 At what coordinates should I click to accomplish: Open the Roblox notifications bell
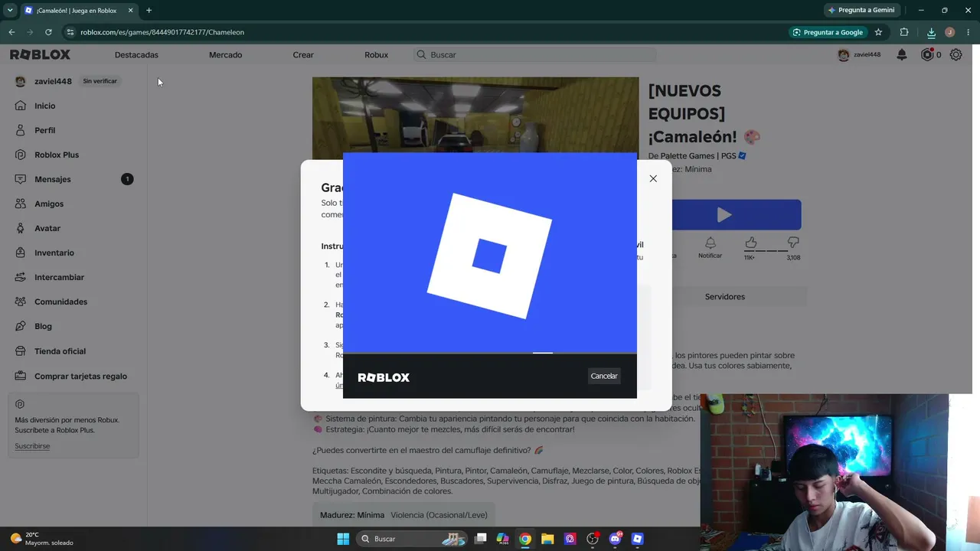[902, 54]
